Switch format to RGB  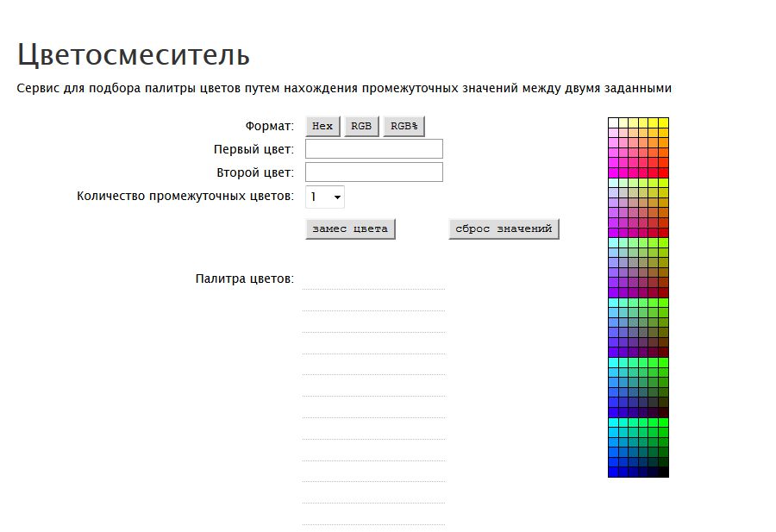(x=361, y=126)
